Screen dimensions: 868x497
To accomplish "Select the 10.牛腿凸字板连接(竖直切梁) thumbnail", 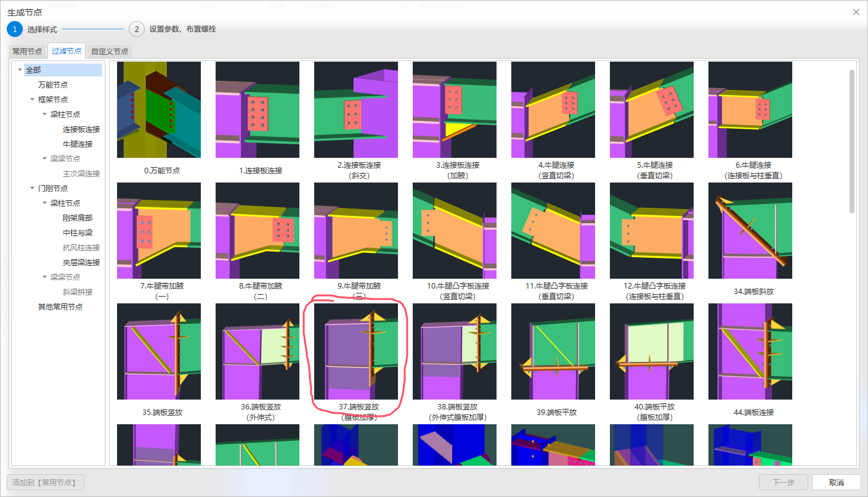I will [x=455, y=231].
